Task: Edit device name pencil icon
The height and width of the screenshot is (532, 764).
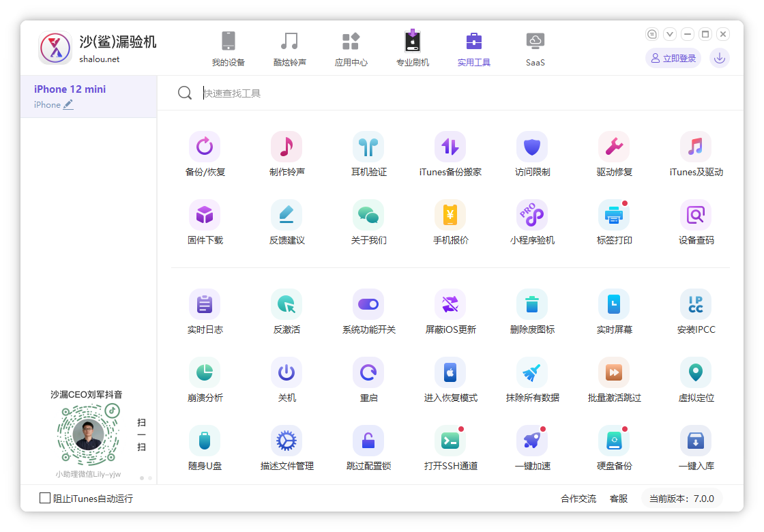Action: 68,104
